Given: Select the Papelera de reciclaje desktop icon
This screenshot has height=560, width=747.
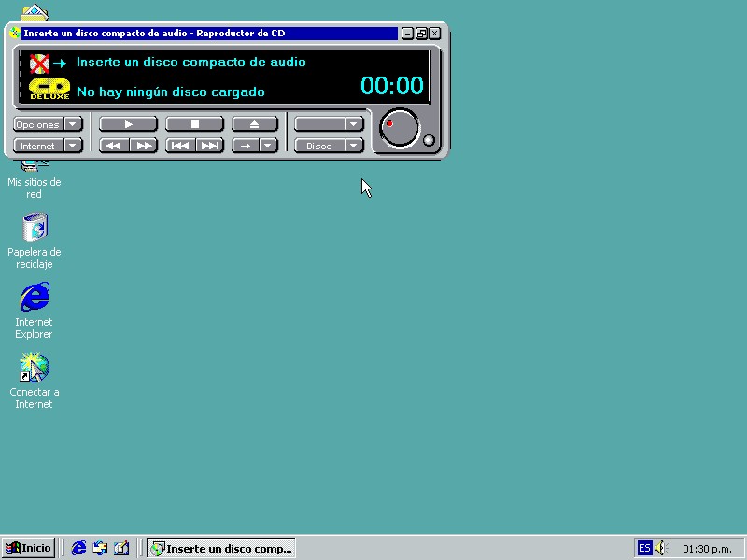Looking at the screenshot, I should point(35,241).
